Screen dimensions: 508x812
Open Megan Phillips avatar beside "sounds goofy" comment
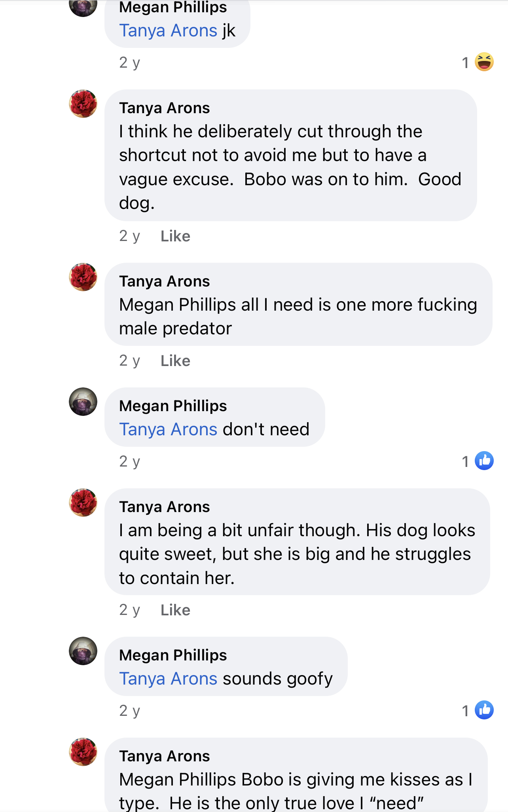pos(83,651)
